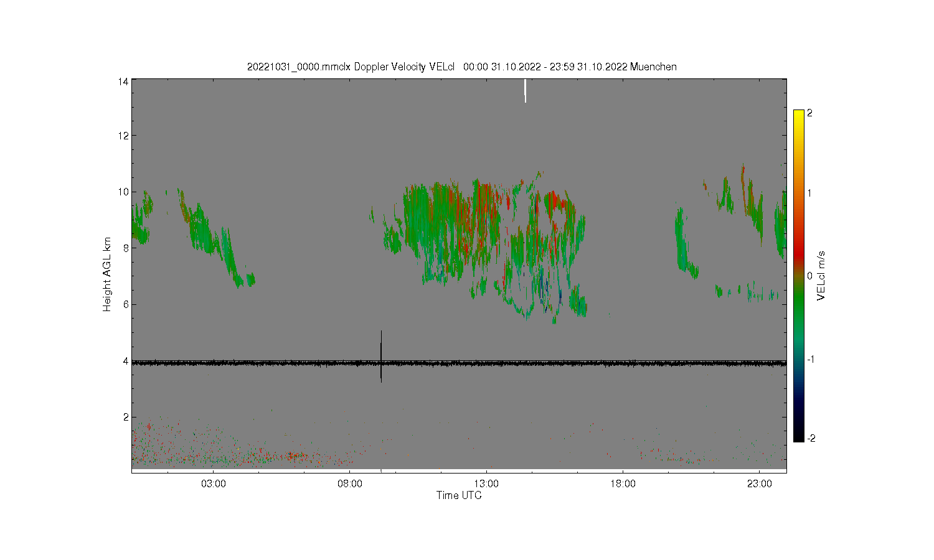This screenshot has height=560, width=934.
Task: Click the 4 km height tick label
Action: [x=126, y=361]
